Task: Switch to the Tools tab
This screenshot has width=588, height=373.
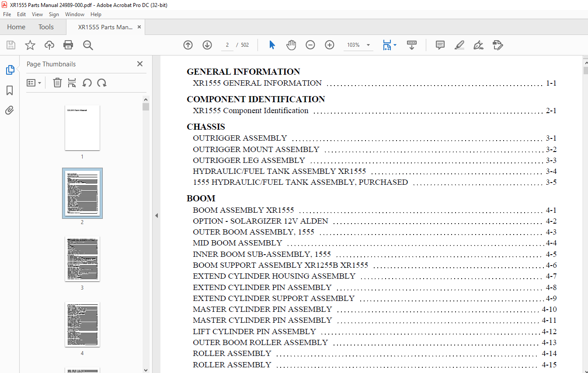Action: (x=46, y=27)
